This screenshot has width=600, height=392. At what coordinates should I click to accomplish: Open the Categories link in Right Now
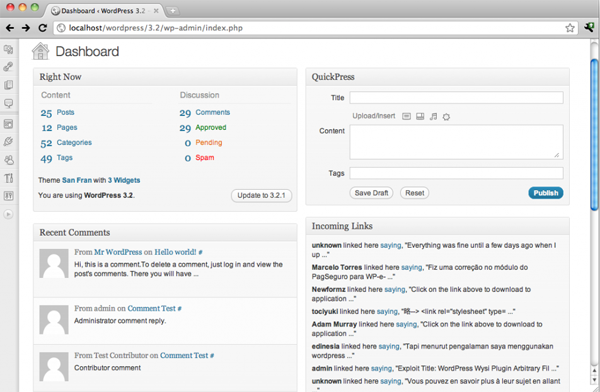[74, 142]
